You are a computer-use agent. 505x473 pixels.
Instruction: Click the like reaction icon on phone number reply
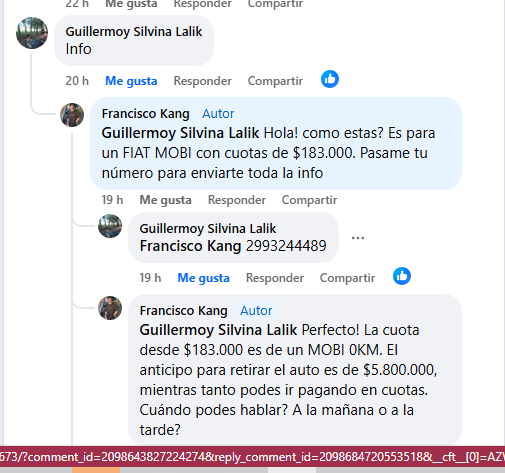[x=402, y=276]
